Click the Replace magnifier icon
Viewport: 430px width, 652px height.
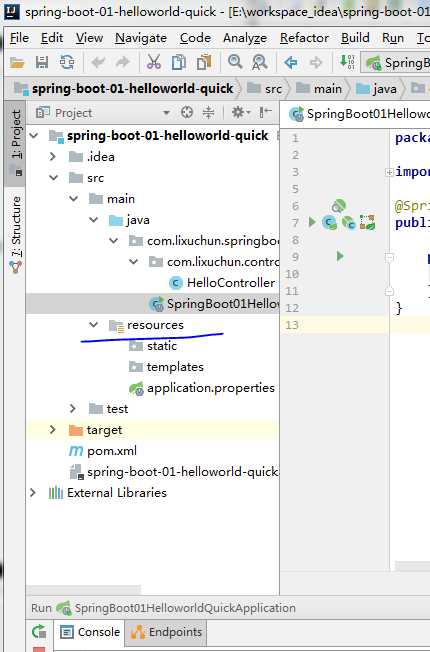click(259, 62)
